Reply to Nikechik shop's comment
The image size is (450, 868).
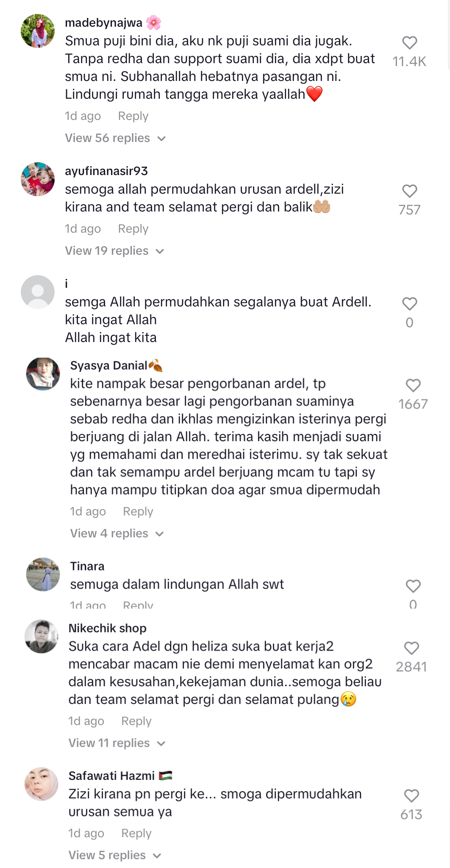click(x=136, y=721)
